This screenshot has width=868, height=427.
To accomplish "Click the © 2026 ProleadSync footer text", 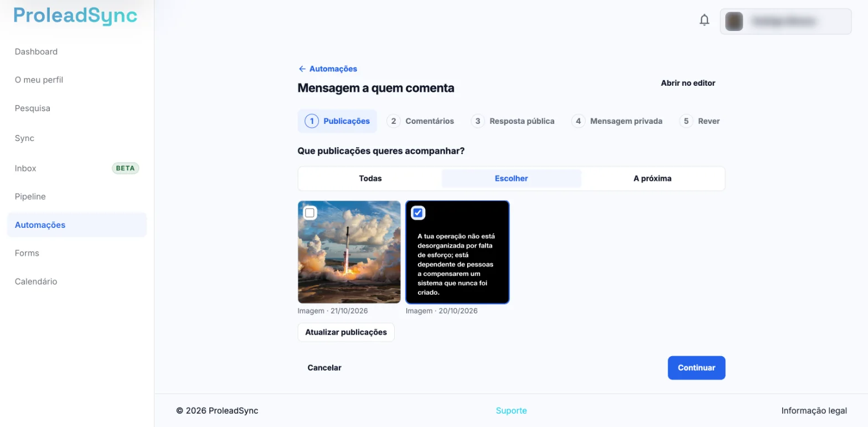I will [217, 411].
